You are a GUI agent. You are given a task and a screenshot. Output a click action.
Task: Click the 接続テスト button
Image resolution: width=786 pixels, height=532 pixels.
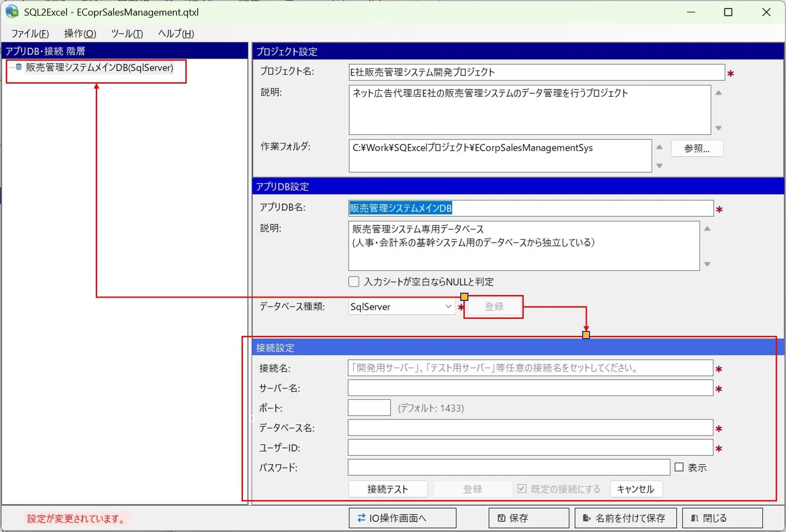click(388, 489)
